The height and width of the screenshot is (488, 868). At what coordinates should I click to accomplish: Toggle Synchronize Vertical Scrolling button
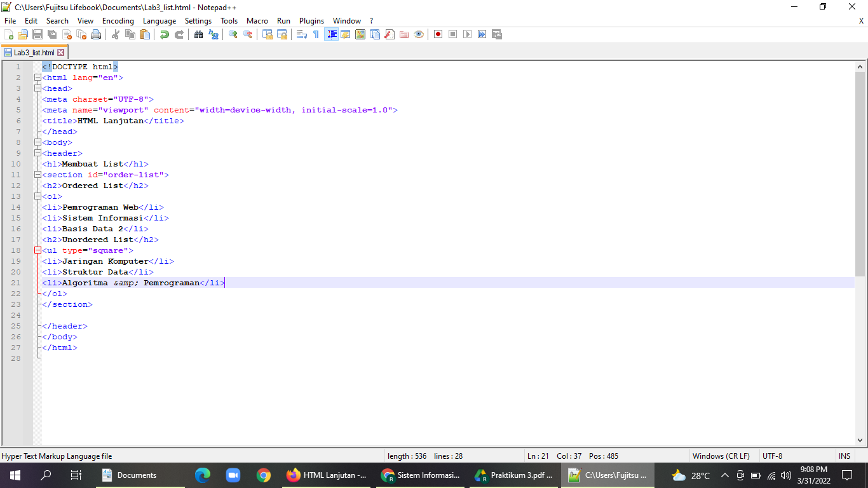pos(268,34)
